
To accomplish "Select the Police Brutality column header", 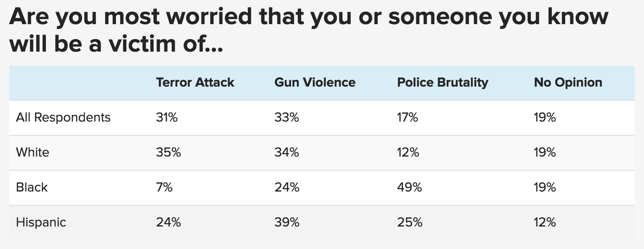I will pos(442,82).
